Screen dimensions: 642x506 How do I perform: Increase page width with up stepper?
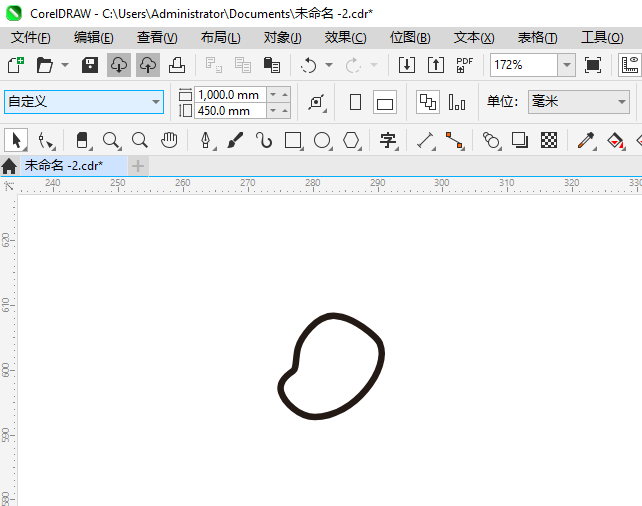coord(285,95)
